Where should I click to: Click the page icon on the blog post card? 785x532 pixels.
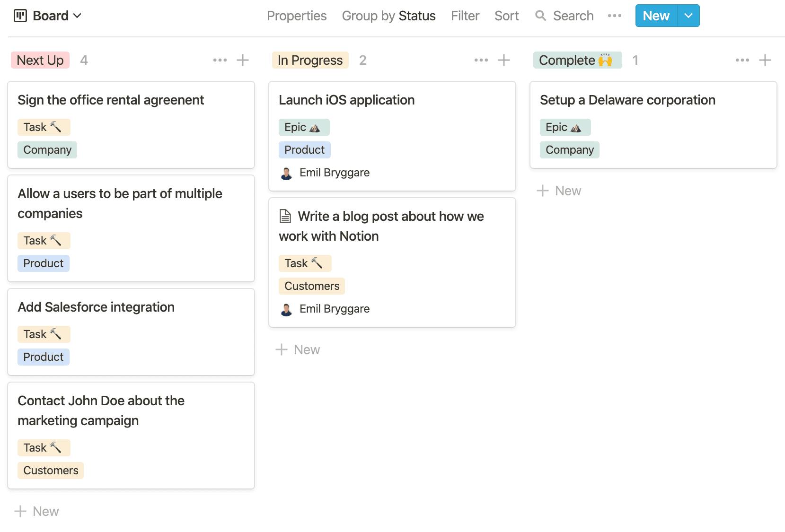285,216
